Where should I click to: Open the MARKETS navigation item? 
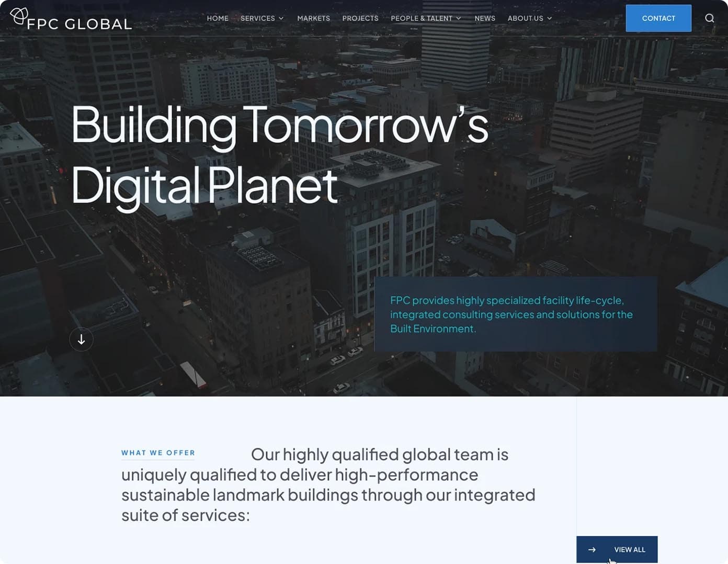click(313, 18)
